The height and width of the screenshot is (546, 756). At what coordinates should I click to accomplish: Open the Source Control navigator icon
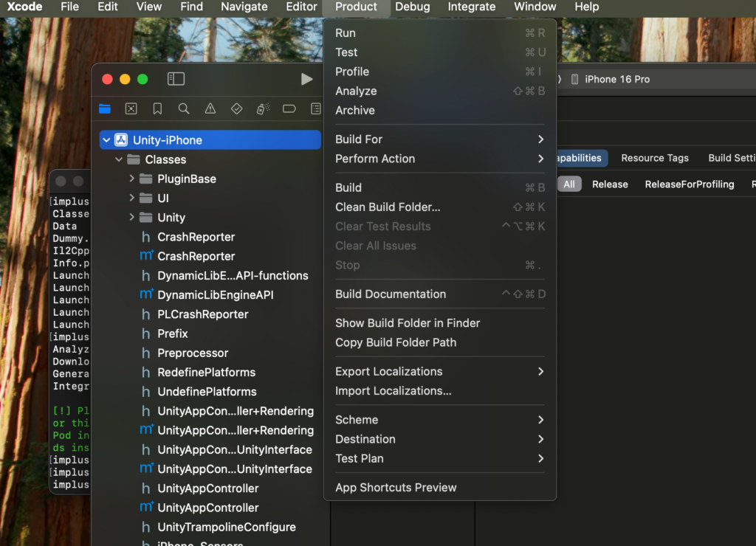click(x=131, y=108)
